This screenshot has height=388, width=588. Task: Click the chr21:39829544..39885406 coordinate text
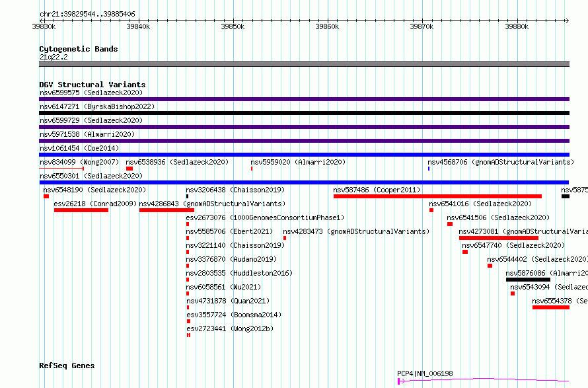[87, 15]
